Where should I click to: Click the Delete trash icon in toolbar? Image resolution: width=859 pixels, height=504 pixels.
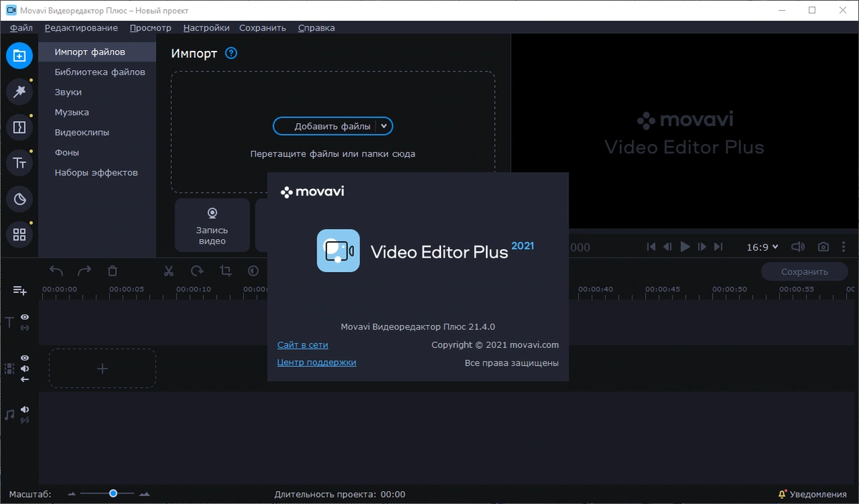click(x=112, y=271)
